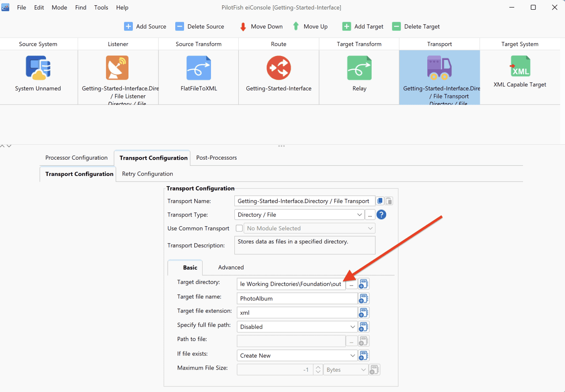Click the Route column header
Viewport: 565px width, 392px height.
279,44
